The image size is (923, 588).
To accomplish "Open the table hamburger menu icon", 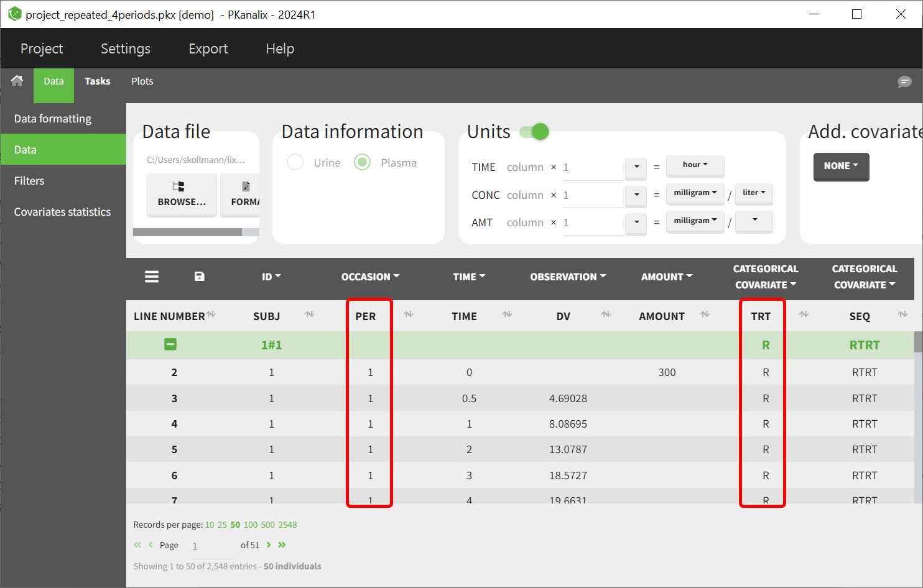I will (x=152, y=277).
